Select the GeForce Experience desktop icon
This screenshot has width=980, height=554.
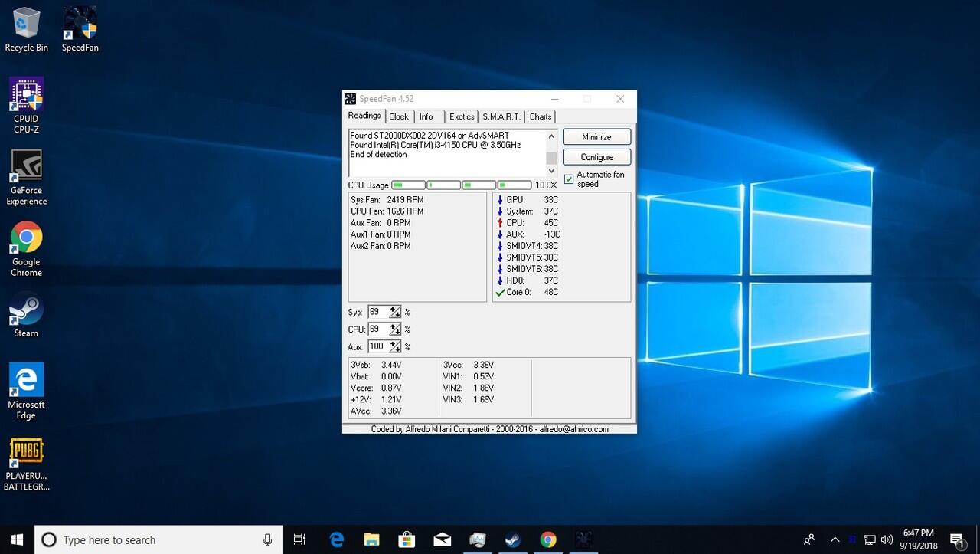[26, 178]
